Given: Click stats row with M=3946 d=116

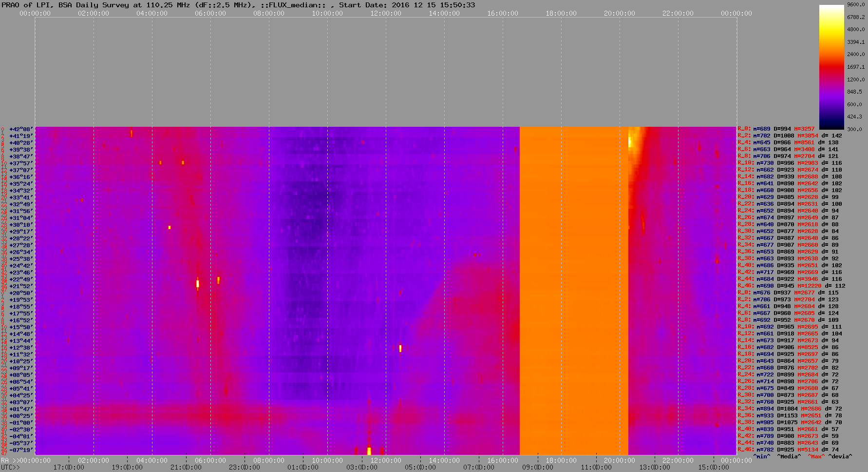Looking at the screenshot, I should click(x=790, y=279).
